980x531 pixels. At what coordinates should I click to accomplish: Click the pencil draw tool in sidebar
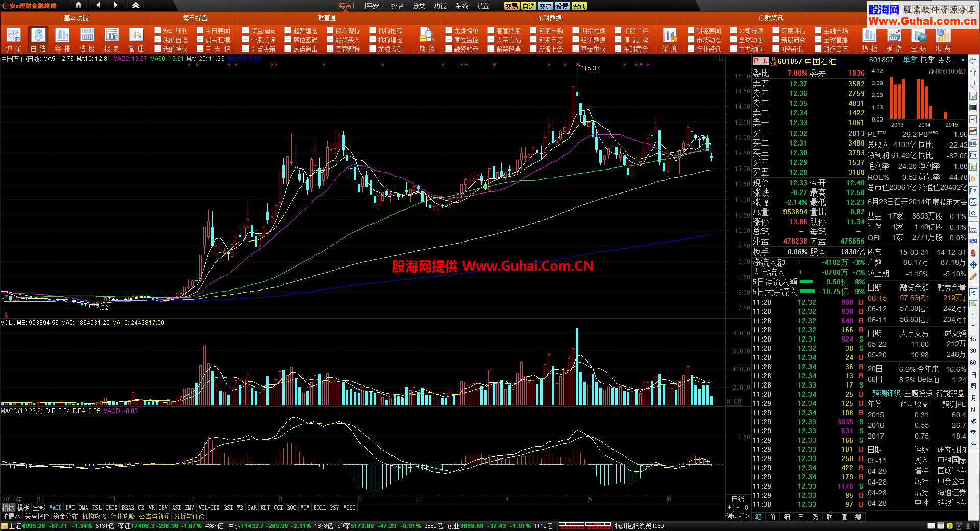[x=973, y=276]
